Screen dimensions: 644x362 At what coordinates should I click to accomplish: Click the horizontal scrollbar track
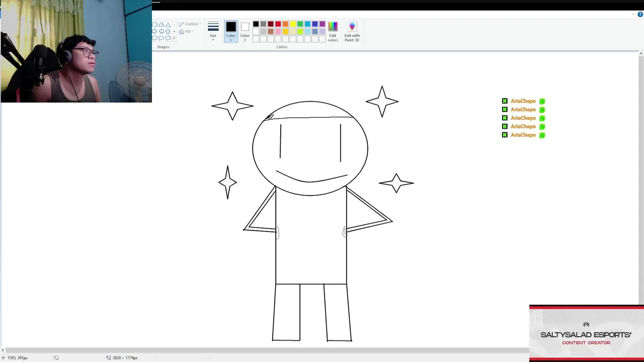267,350
